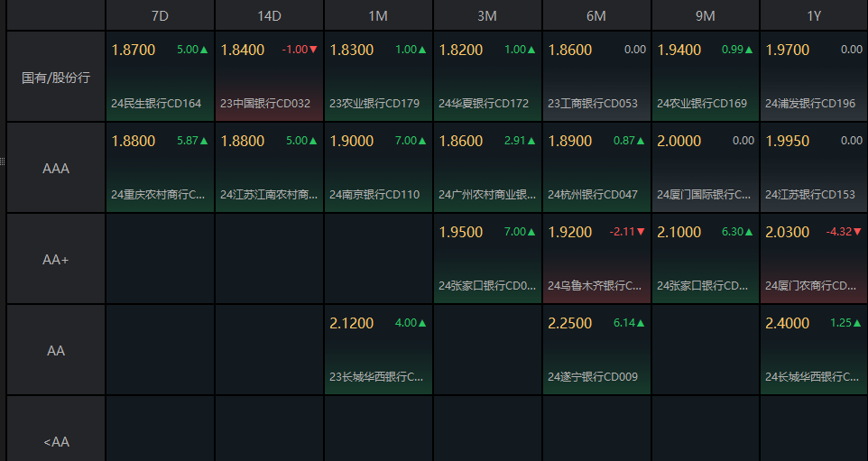This screenshot has width=868, height=461.
Task: Select the 14D tenor column header
Action: 269,15
